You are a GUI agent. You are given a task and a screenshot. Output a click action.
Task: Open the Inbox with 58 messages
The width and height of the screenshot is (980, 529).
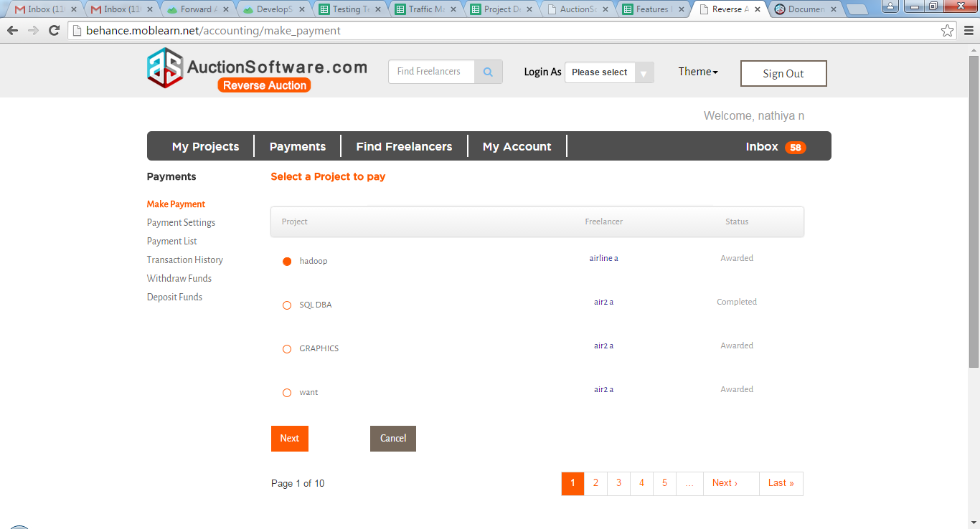point(776,146)
